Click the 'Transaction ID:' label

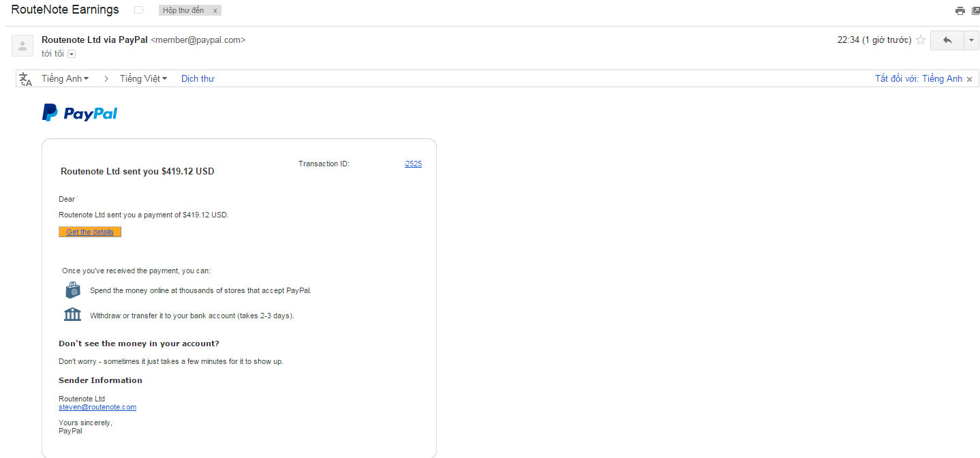coord(324,164)
